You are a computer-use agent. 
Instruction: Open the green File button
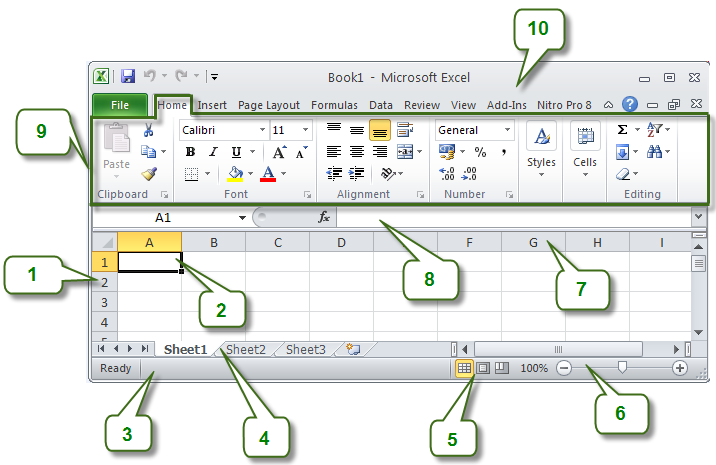[120, 104]
